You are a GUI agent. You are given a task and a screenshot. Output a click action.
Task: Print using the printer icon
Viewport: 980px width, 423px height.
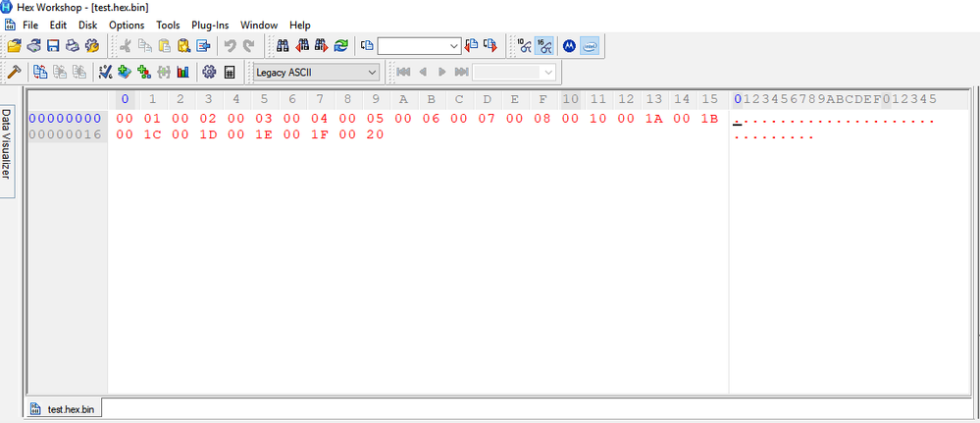(x=73, y=46)
